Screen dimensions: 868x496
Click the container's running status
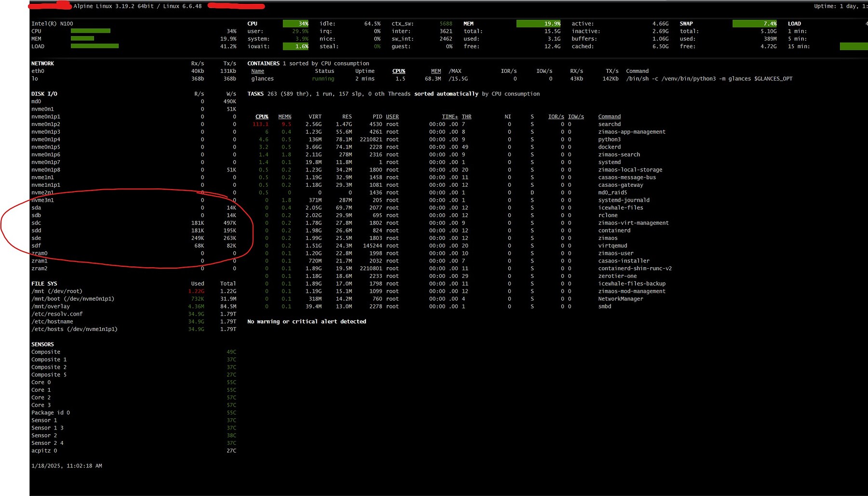(x=323, y=79)
